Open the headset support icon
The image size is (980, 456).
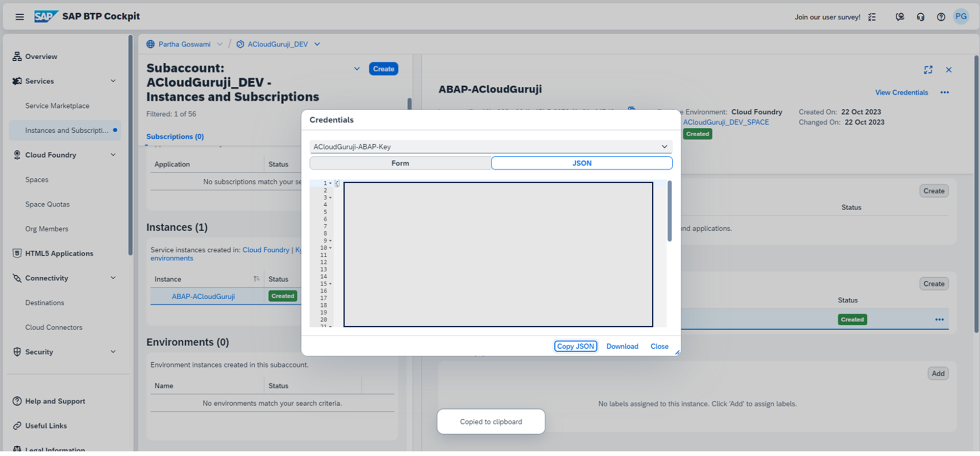920,17
